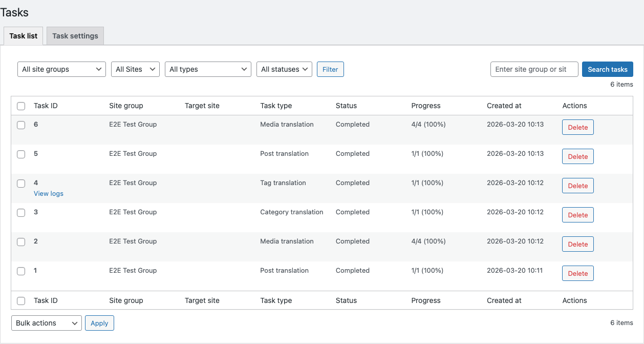Open the All site groups dropdown

click(61, 69)
